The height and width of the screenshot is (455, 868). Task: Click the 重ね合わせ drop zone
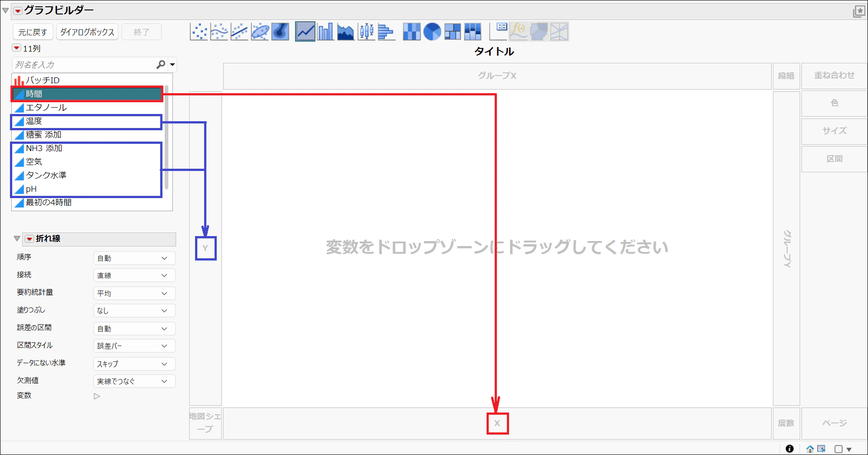(835, 76)
